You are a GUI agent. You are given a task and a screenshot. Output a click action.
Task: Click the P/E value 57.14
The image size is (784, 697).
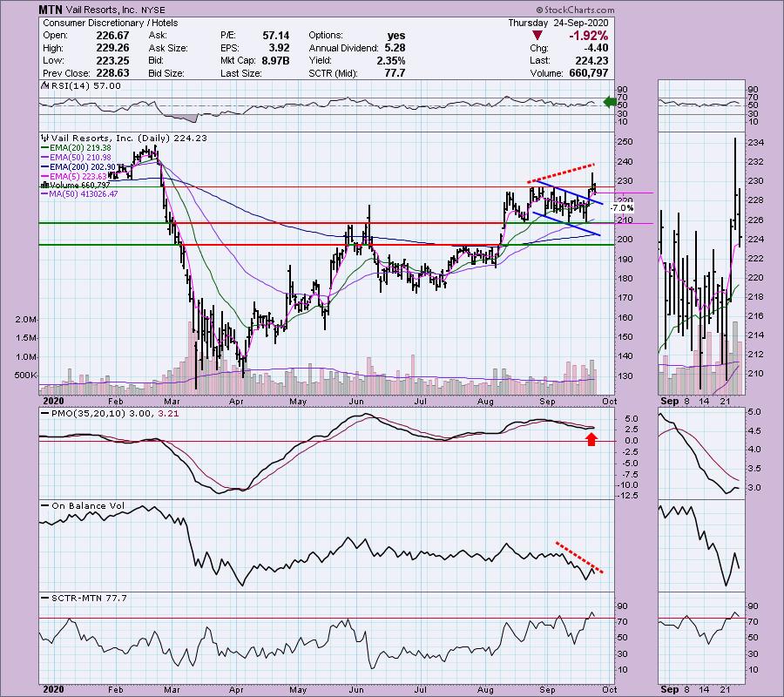pyautogui.click(x=276, y=36)
